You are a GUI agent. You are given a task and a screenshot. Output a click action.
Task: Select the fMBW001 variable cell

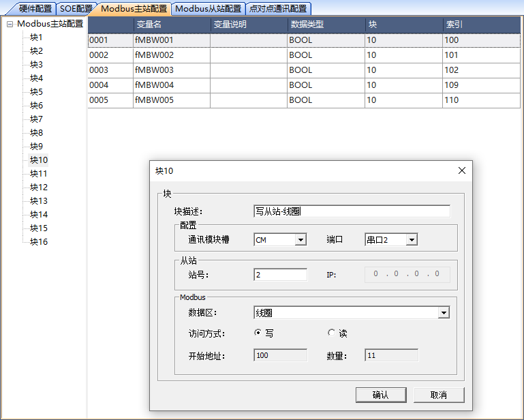[172, 40]
